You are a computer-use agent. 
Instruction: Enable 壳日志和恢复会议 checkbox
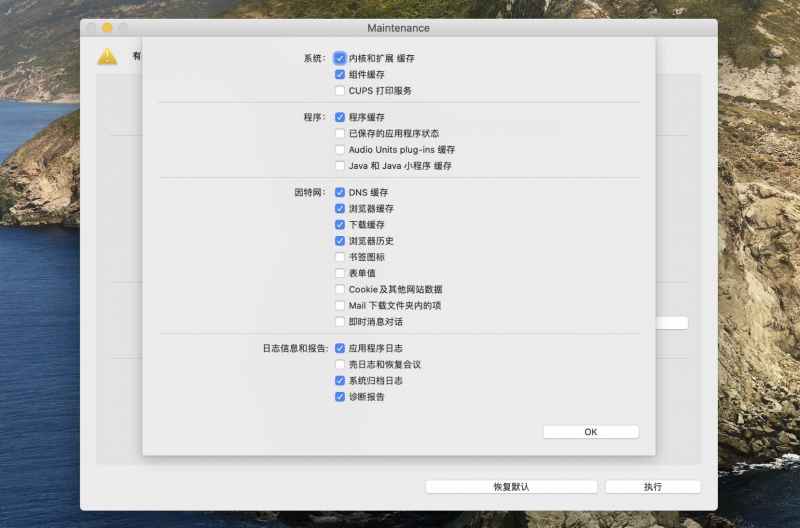[340, 364]
